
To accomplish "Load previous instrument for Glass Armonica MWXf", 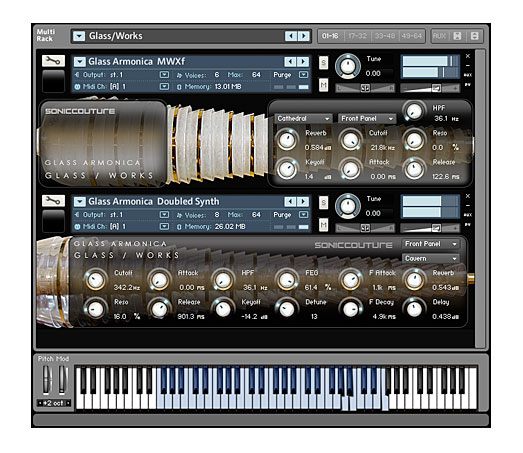I will click(x=290, y=61).
